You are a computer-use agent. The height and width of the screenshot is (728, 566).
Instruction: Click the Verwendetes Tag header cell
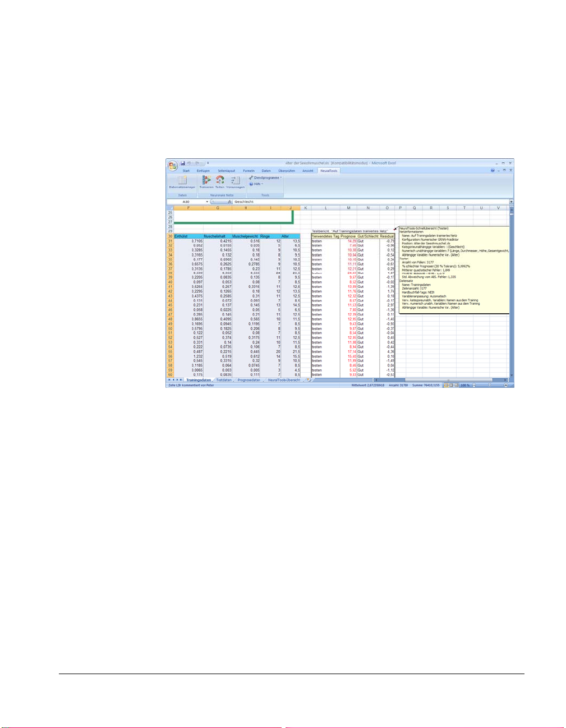[325, 236]
